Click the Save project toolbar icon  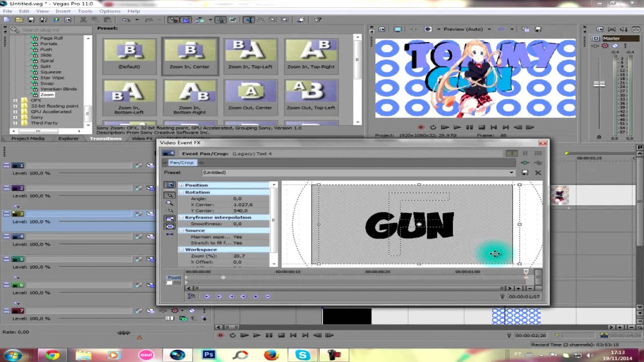click(31, 20)
